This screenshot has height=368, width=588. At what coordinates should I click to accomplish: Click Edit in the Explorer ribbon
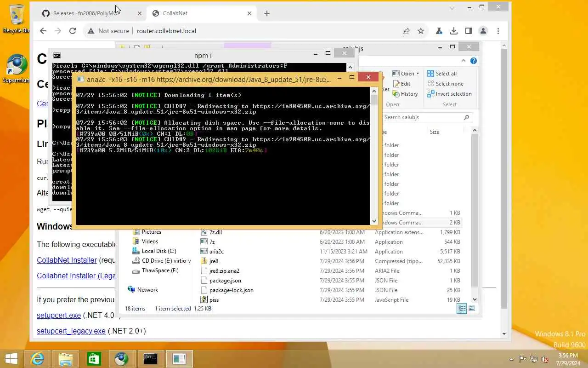(401, 84)
